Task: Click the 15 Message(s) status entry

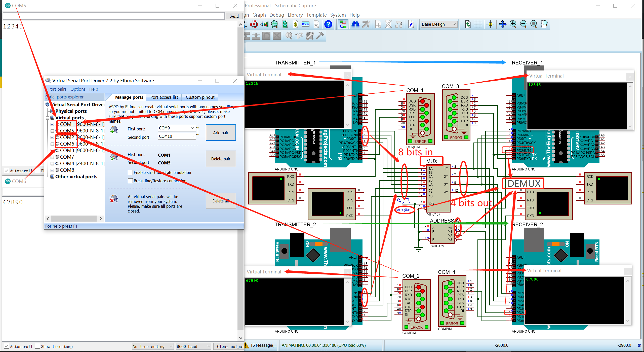Action: point(261,345)
